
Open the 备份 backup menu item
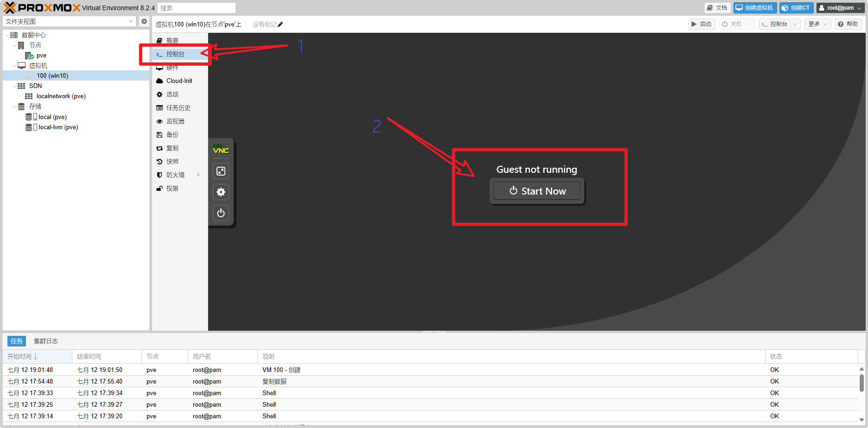(x=180, y=135)
